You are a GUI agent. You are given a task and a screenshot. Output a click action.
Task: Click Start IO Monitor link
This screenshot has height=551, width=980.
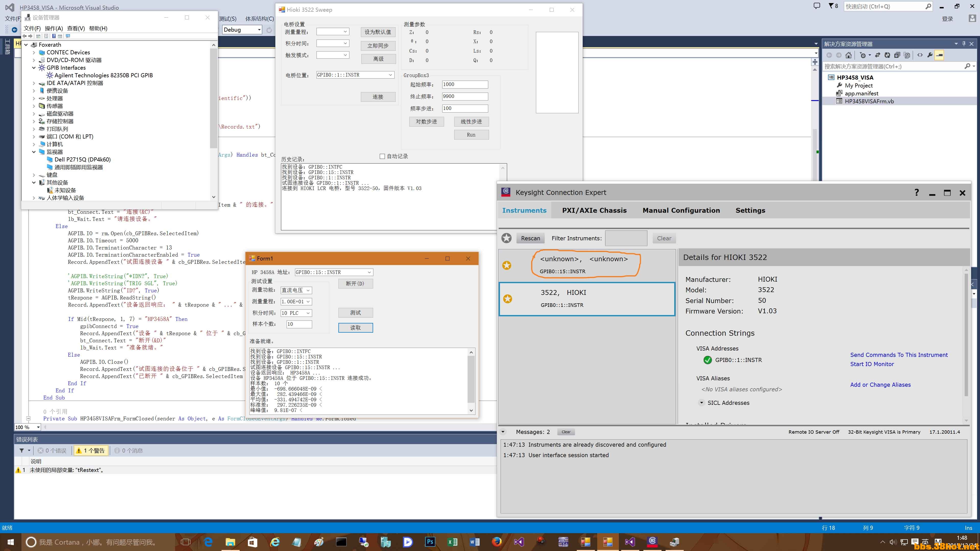coord(872,364)
